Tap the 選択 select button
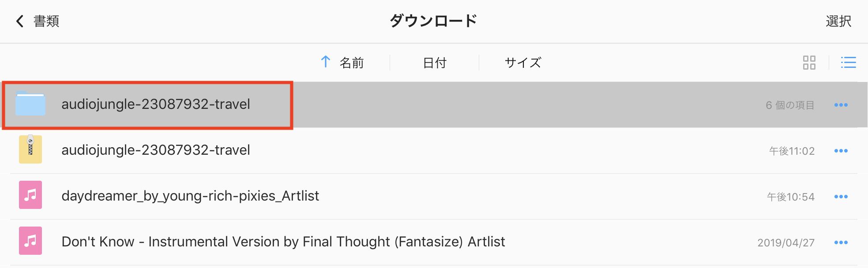This screenshot has width=868, height=268. click(838, 21)
